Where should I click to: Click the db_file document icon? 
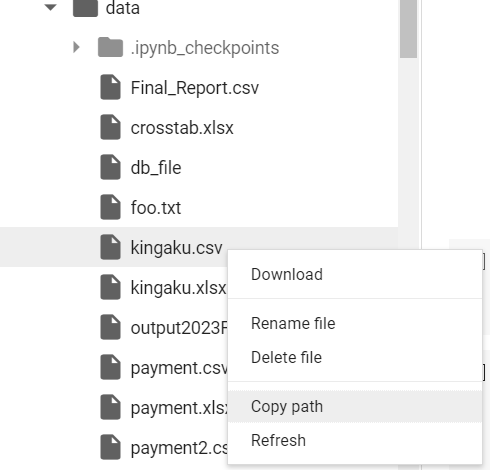tap(110, 167)
